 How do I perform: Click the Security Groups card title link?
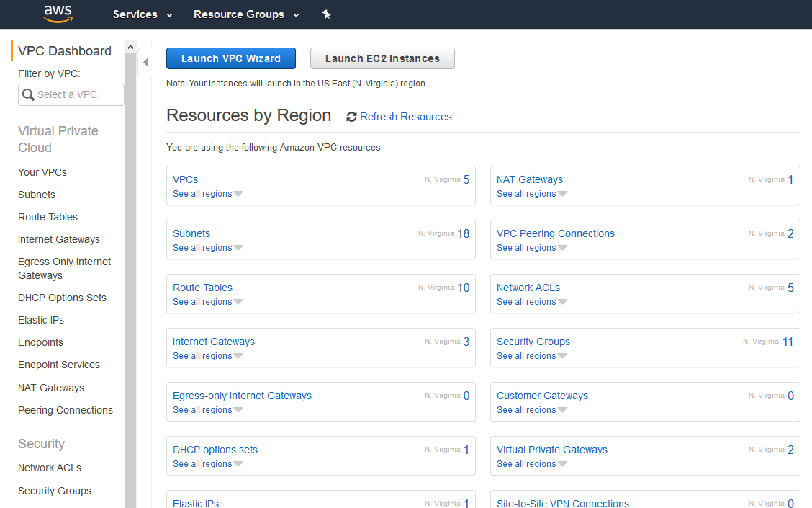pyautogui.click(x=533, y=342)
